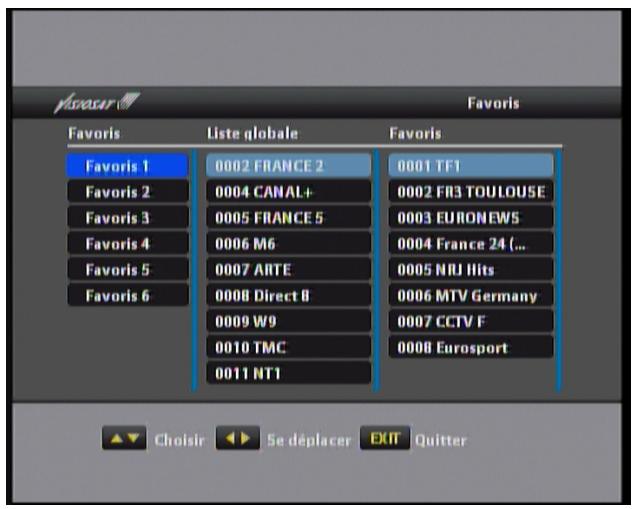Select the Favoris 4 list
The image size is (640, 509).
pyautogui.click(x=128, y=244)
